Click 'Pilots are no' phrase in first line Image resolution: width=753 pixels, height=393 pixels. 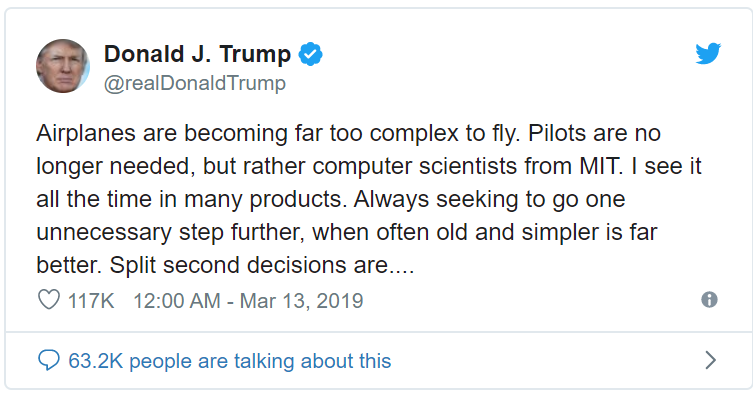click(595, 133)
